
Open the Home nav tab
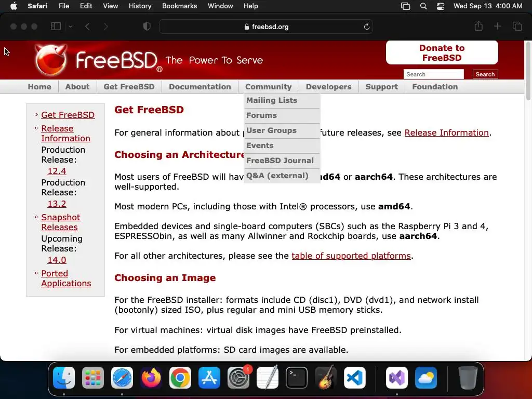point(39,87)
